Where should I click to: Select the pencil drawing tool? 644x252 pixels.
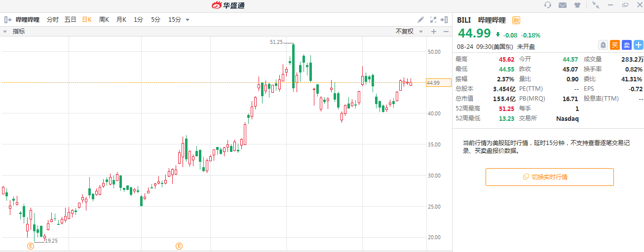coord(420,20)
